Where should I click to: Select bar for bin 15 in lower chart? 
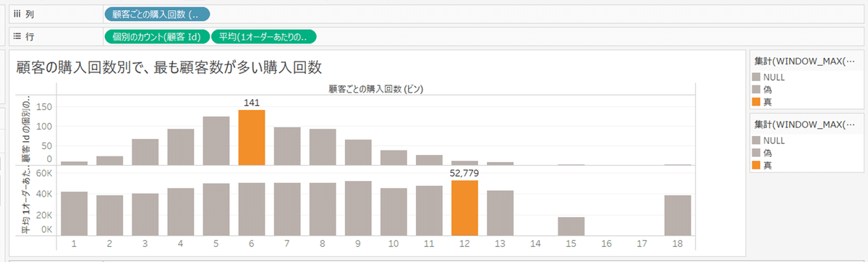pyautogui.click(x=571, y=226)
